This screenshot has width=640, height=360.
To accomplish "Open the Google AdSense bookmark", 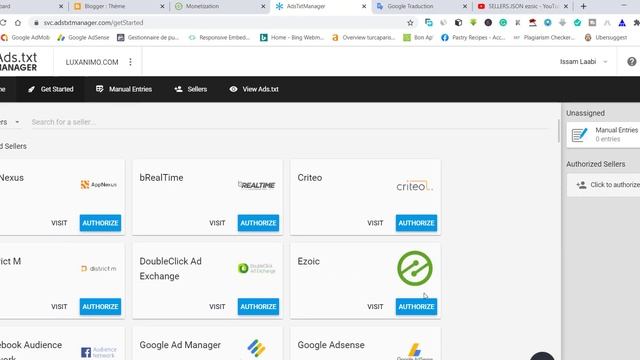I will (x=83, y=38).
